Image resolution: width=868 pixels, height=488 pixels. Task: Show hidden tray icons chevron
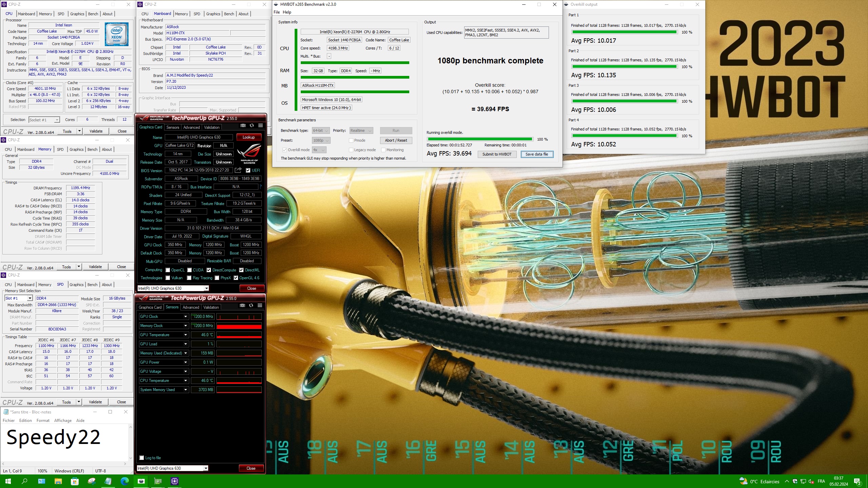pyautogui.click(x=787, y=481)
